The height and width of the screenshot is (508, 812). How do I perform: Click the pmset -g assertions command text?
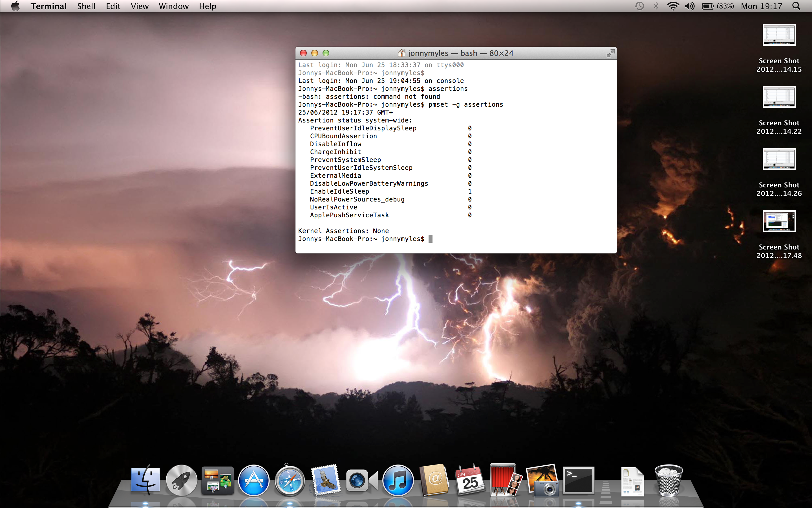pos(466,104)
